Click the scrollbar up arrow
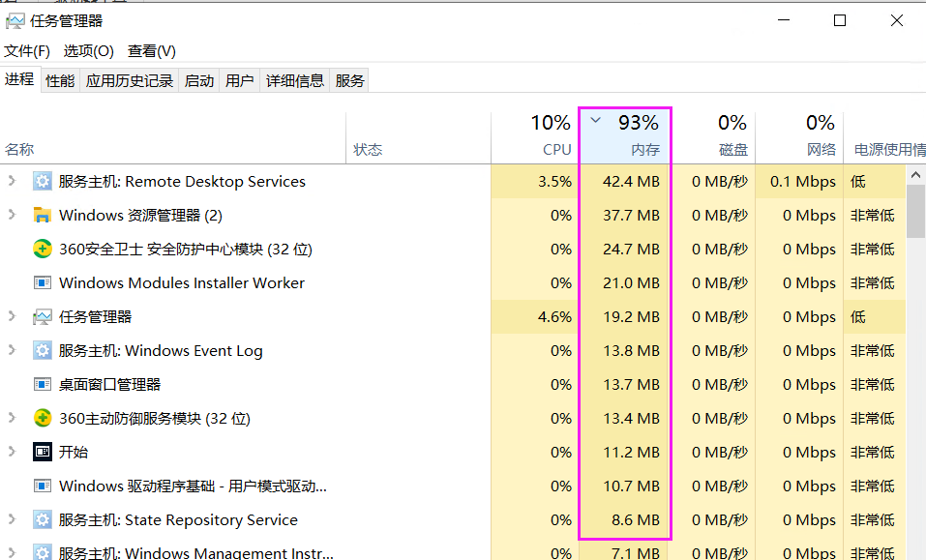The image size is (926, 560). coord(915,175)
